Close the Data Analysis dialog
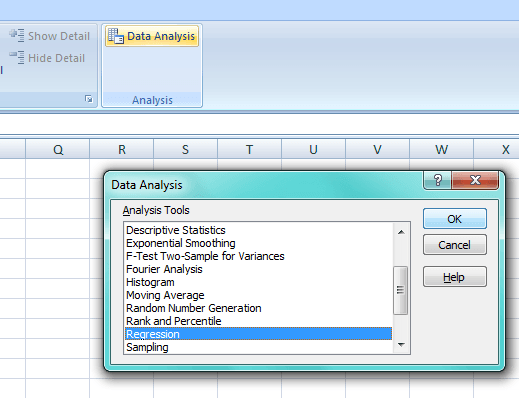The width and height of the screenshot is (519, 398). (x=475, y=180)
